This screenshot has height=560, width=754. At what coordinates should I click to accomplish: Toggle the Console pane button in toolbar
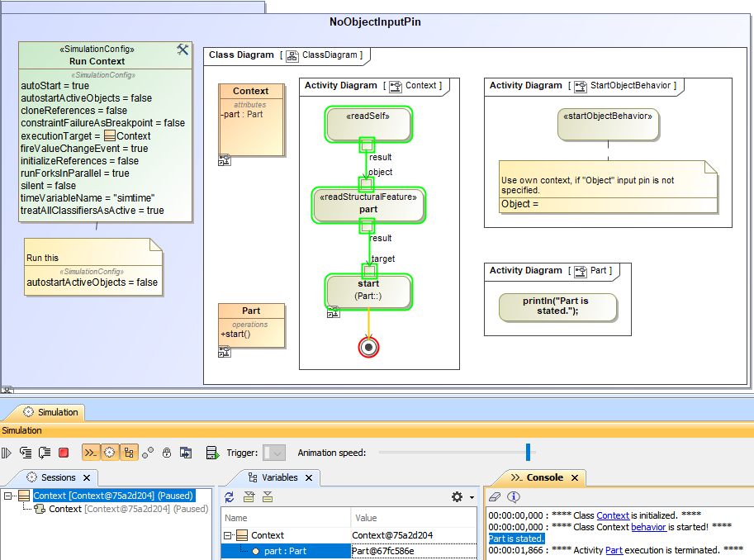pyautogui.click(x=90, y=453)
